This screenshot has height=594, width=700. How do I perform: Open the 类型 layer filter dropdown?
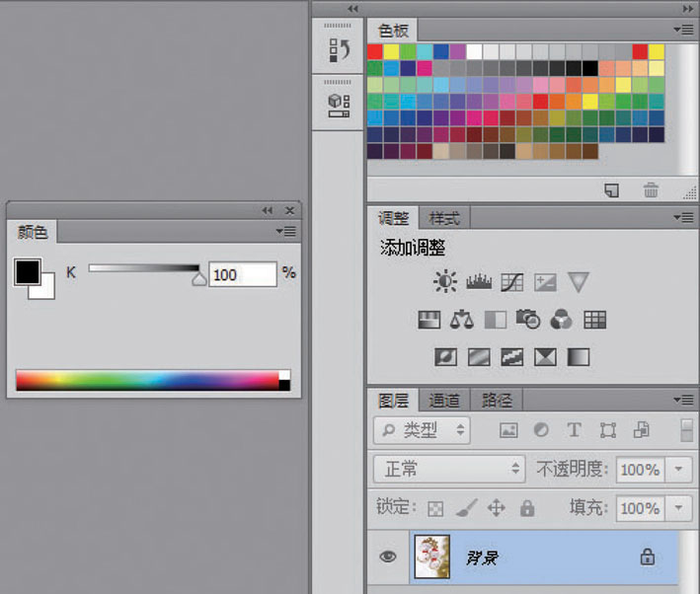point(422,430)
